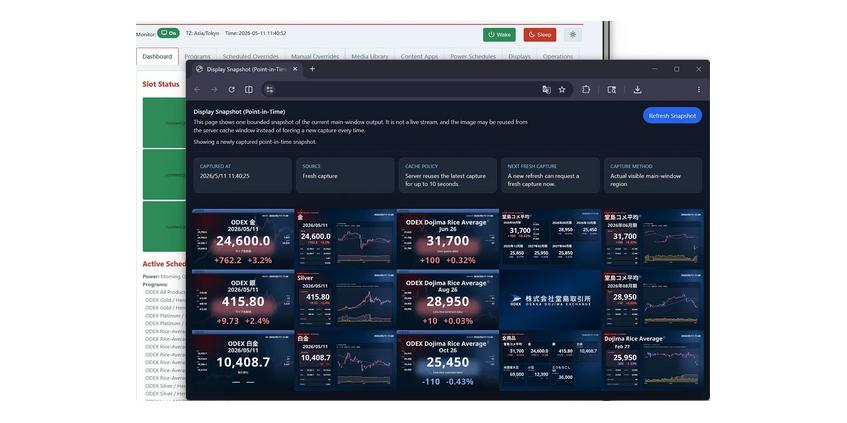
Task: Reload the Display Snapshot page
Action: 231,90
